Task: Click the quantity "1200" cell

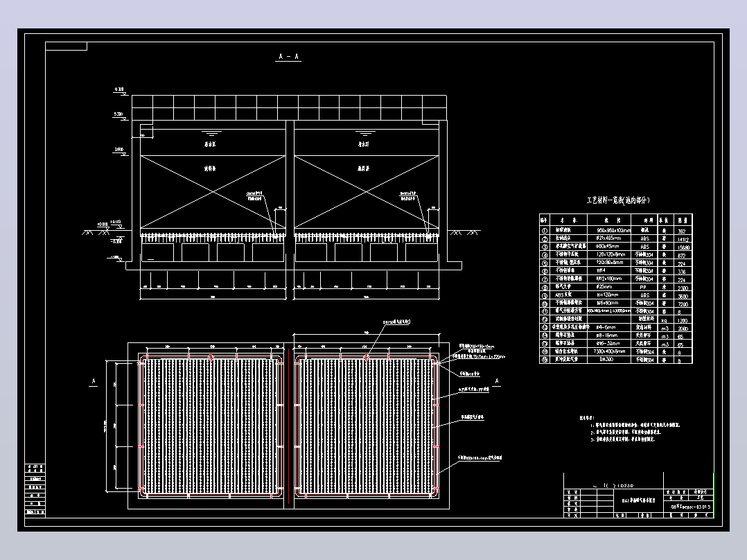Action: pos(682,320)
